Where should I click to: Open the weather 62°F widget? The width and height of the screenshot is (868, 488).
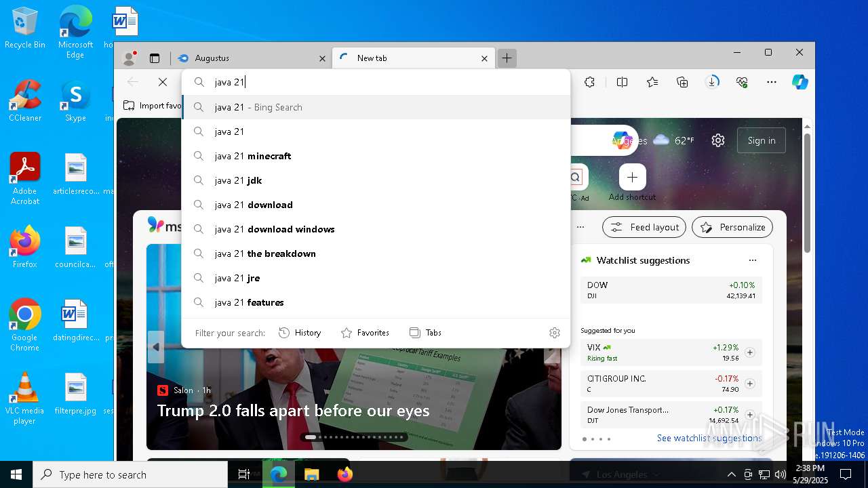pyautogui.click(x=674, y=140)
